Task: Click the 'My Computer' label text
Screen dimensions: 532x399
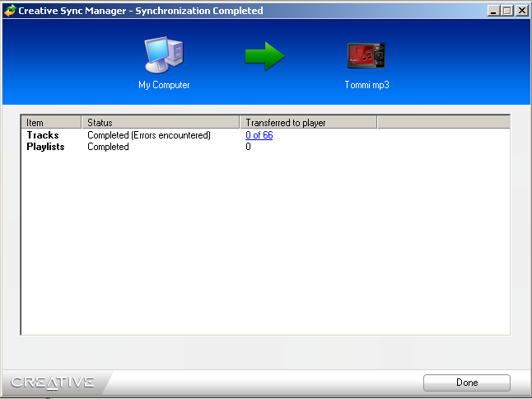Action: tap(164, 85)
